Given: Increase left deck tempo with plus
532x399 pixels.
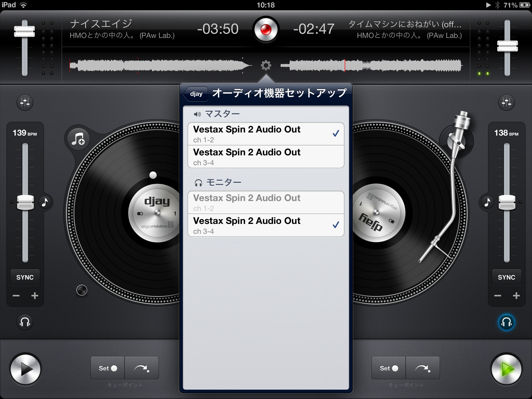Looking at the screenshot, I should (35, 296).
